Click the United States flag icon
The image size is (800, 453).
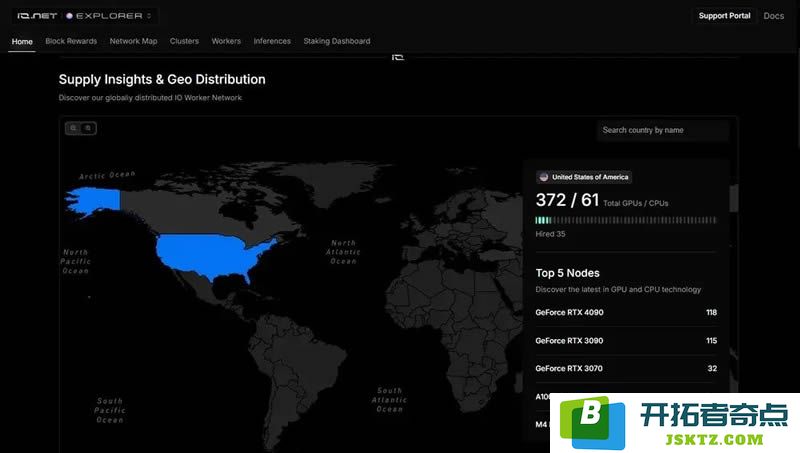click(x=544, y=177)
